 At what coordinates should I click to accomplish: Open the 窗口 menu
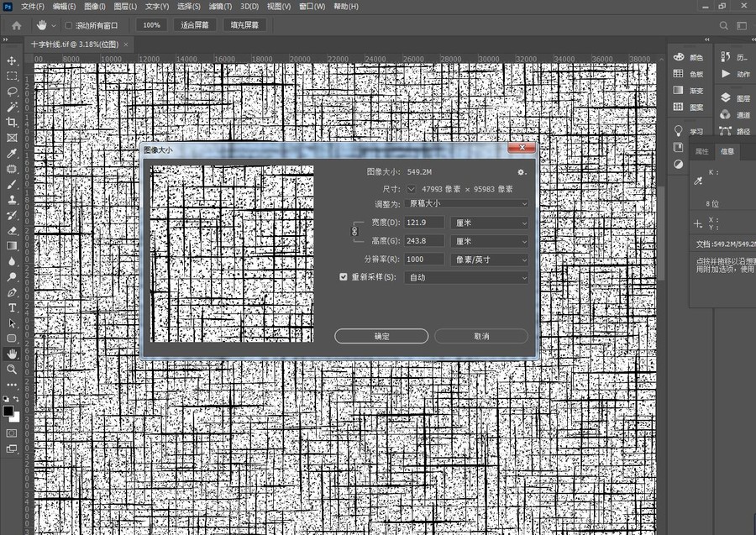[312, 6]
